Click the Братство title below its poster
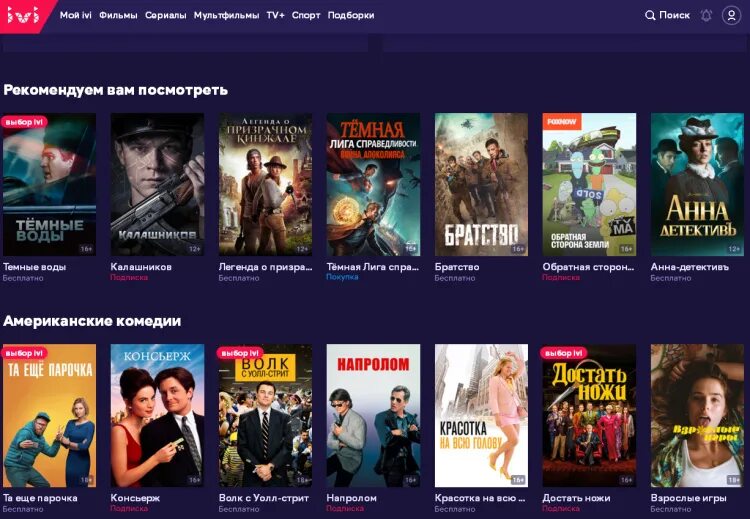This screenshot has height=519, width=750. pyautogui.click(x=457, y=267)
